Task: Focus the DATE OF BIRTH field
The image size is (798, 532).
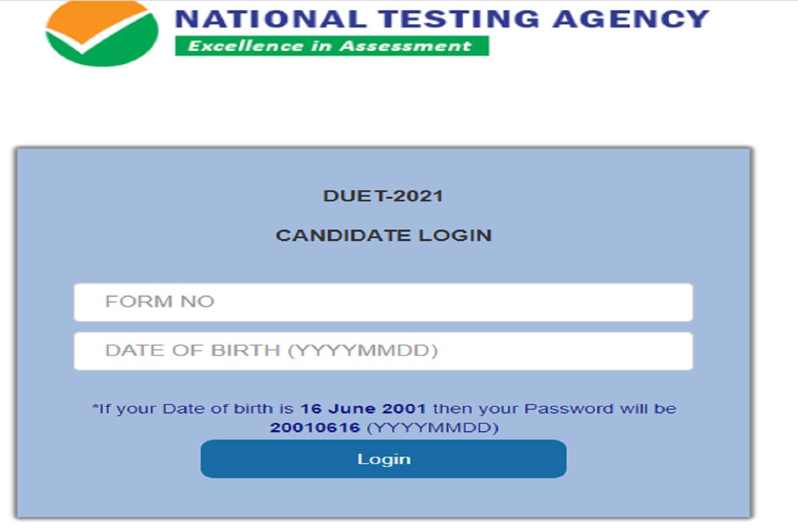Action: click(x=382, y=350)
